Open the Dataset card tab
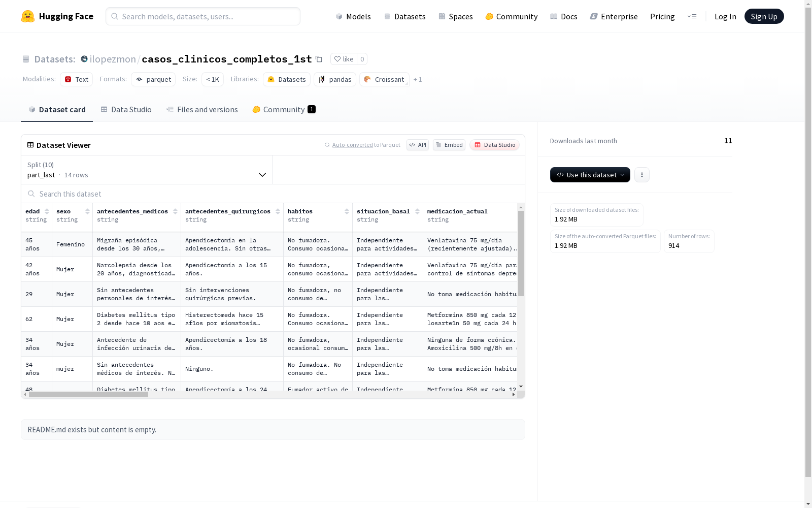Screen dimensions: 812x508 [x=57, y=110]
